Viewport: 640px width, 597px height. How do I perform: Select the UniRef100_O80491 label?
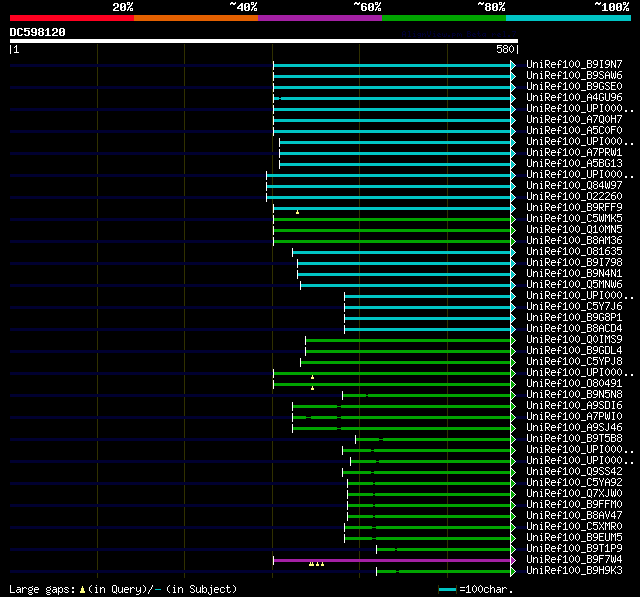(x=574, y=384)
